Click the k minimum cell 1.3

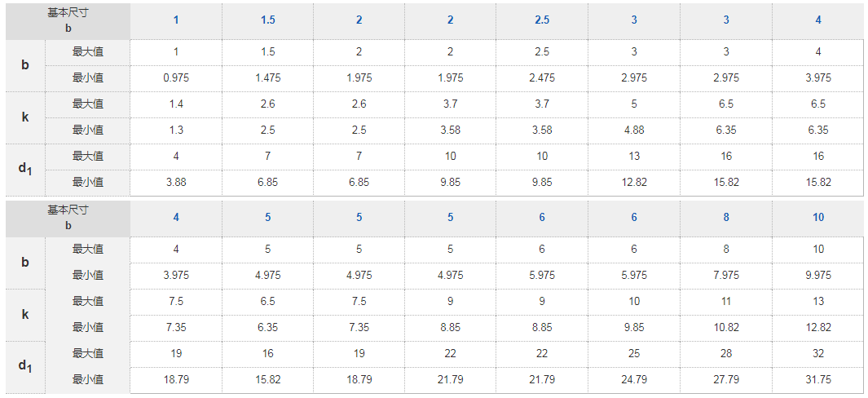click(176, 130)
